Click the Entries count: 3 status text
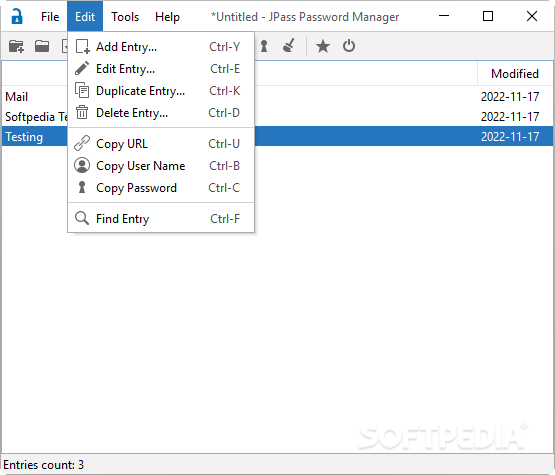555x475 pixels. click(44, 464)
